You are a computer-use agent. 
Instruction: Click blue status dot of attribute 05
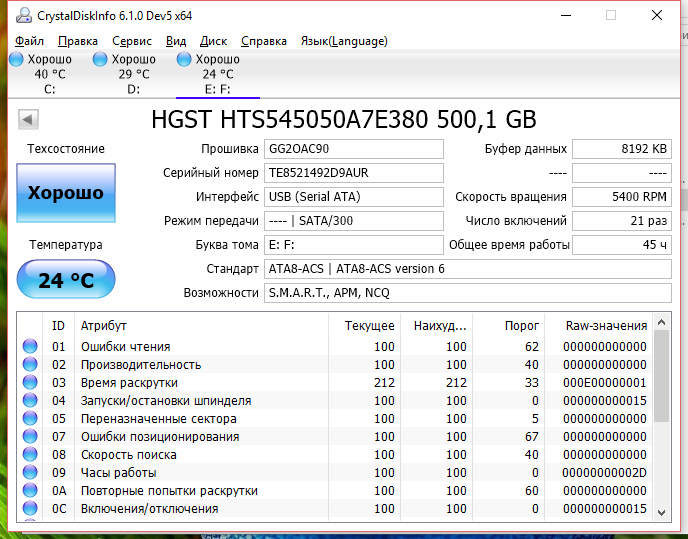point(30,418)
